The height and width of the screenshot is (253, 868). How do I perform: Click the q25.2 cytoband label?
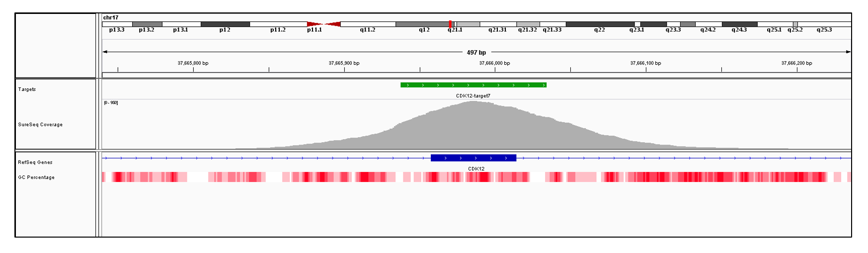click(x=795, y=30)
